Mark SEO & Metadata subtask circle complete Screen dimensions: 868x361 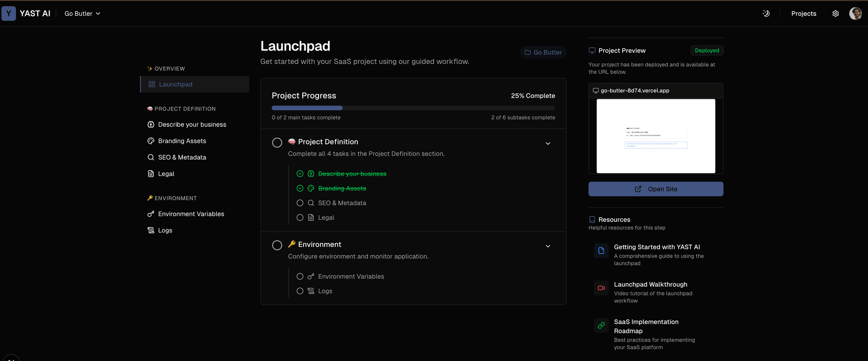[300, 203]
